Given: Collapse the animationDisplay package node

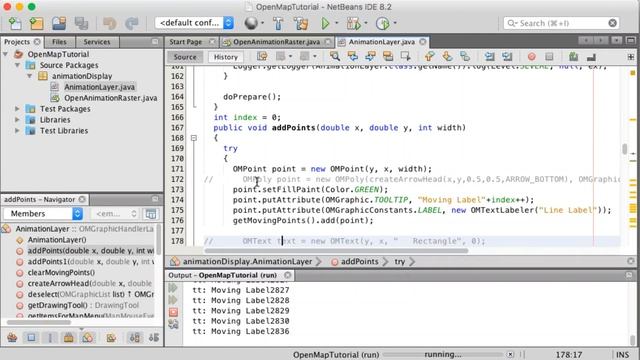Looking at the screenshot, I should [29, 76].
